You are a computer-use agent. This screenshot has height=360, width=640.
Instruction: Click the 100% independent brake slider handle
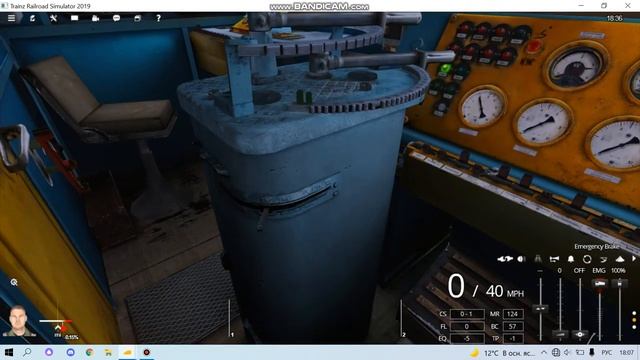coord(620,283)
